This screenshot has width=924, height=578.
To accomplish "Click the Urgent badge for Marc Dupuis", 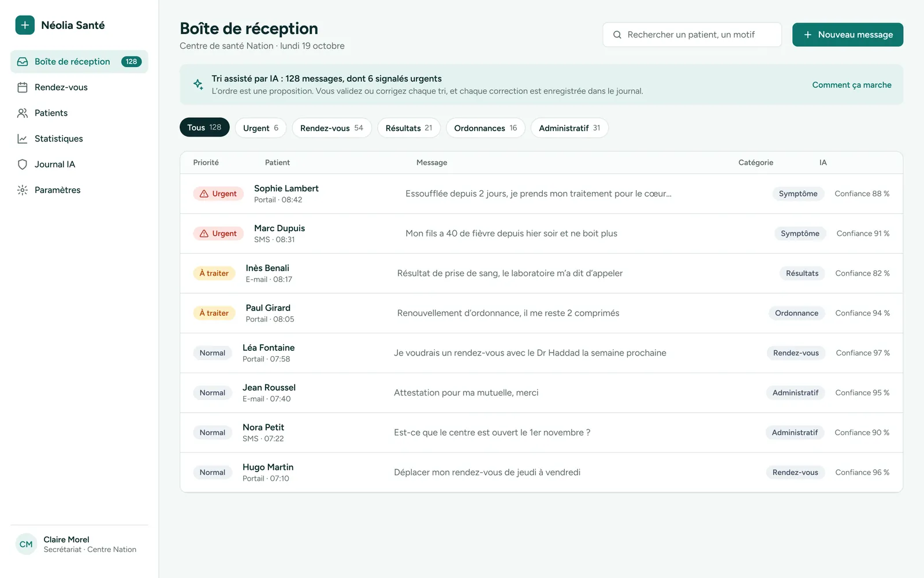I will click(x=218, y=234).
